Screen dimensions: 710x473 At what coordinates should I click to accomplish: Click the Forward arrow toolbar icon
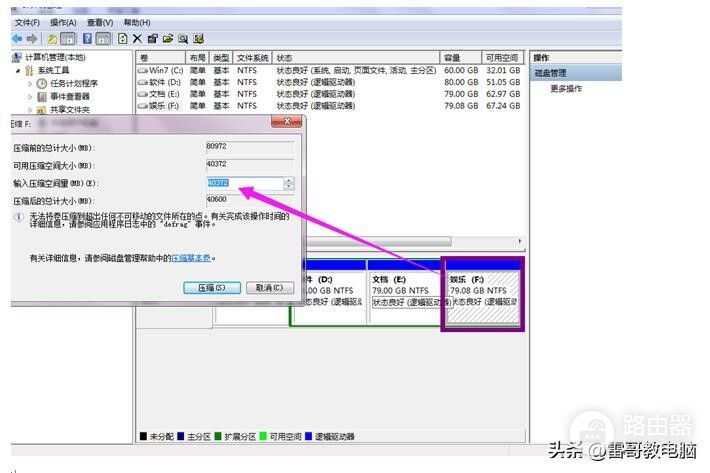coord(33,38)
